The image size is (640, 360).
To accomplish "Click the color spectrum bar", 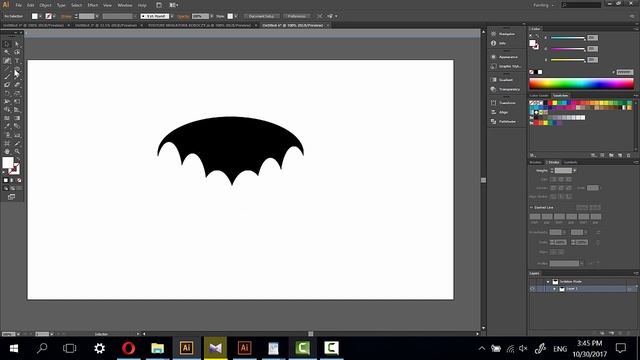I will (x=581, y=84).
